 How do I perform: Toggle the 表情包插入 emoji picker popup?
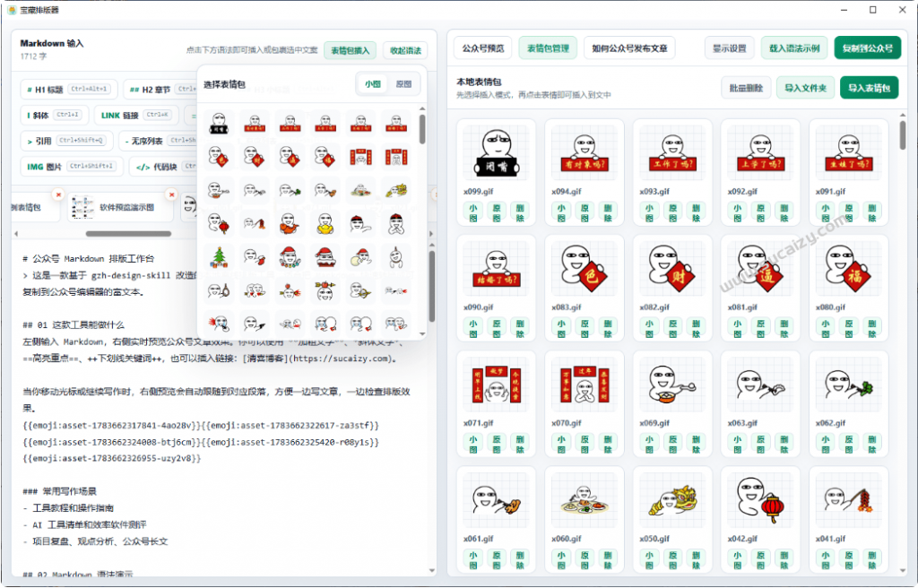point(351,50)
